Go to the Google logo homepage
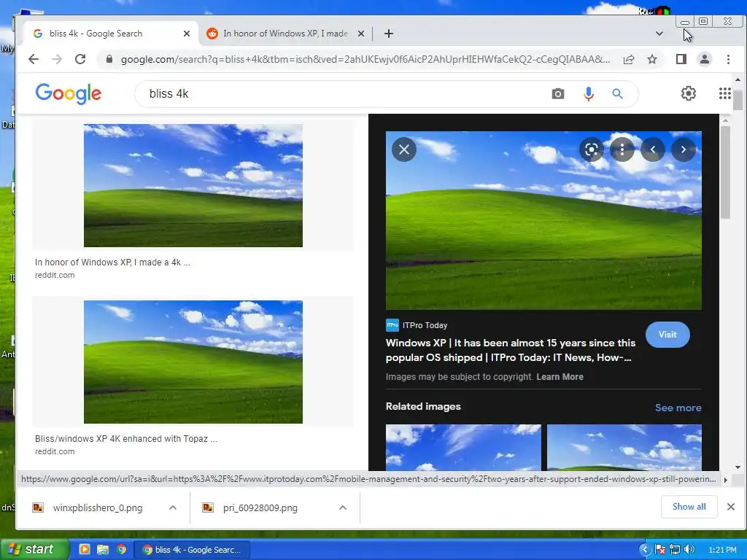747x560 pixels. point(68,93)
